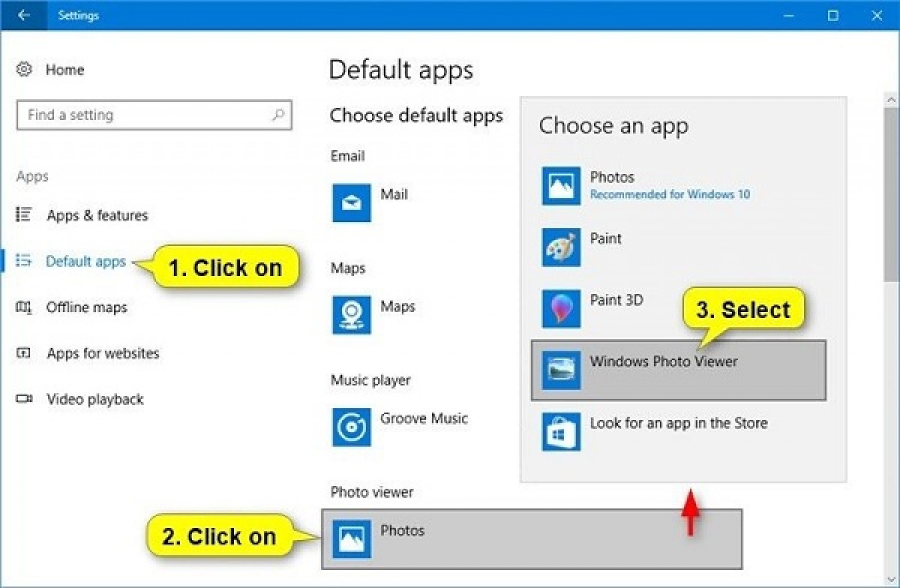Click the Music player category label
The width and height of the screenshot is (900, 588).
370,380
